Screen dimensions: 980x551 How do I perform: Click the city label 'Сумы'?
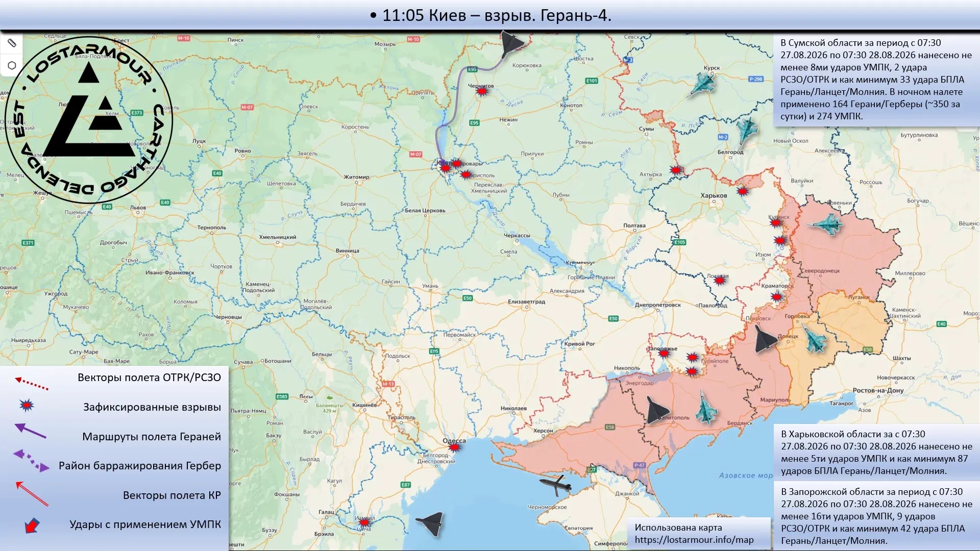tap(646, 129)
